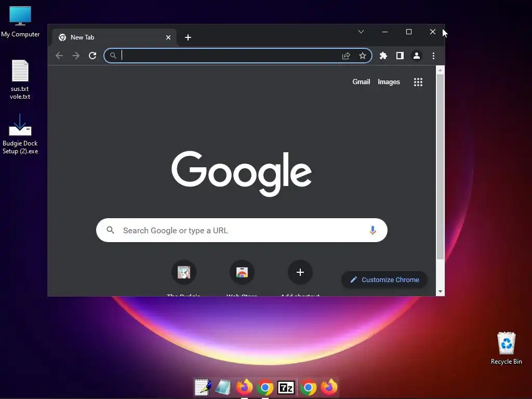
Task: Select Budgie Dock Setup (2).exe icon
Action: pos(20,135)
